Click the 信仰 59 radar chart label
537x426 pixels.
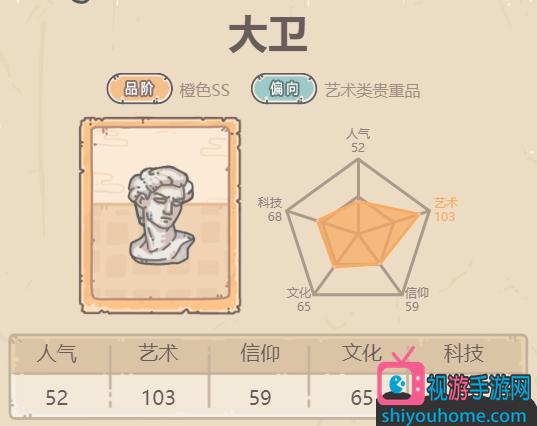coord(416,299)
